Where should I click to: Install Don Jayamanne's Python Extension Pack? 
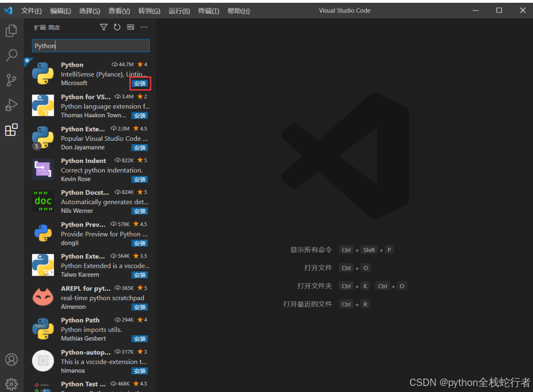pos(140,148)
